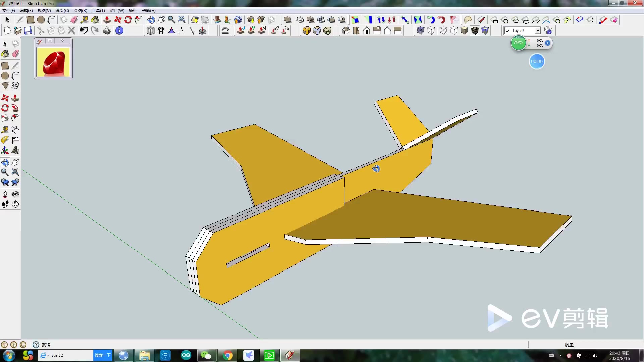
Task: Open the 视图(V) menu
Action: pyautogui.click(x=44, y=10)
